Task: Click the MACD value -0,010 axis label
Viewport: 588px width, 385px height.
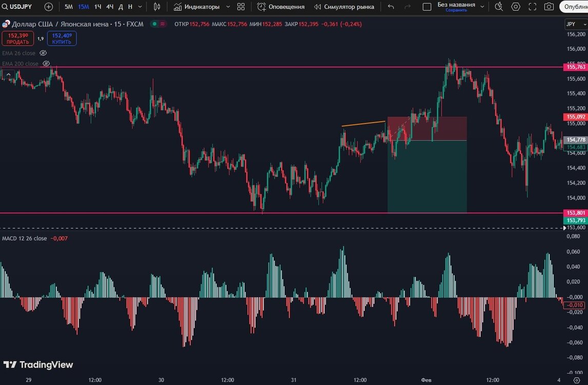Action: 574,305
